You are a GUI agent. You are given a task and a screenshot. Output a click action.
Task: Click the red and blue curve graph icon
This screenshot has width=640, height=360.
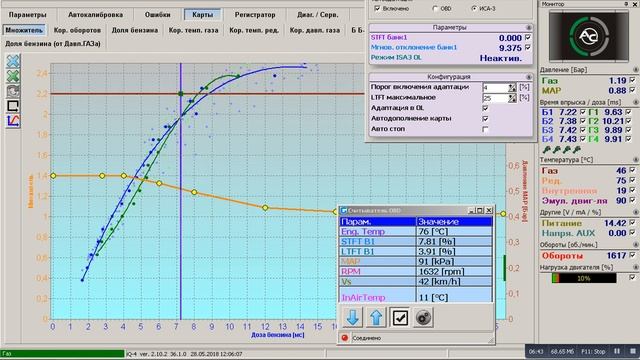coord(13,121)
